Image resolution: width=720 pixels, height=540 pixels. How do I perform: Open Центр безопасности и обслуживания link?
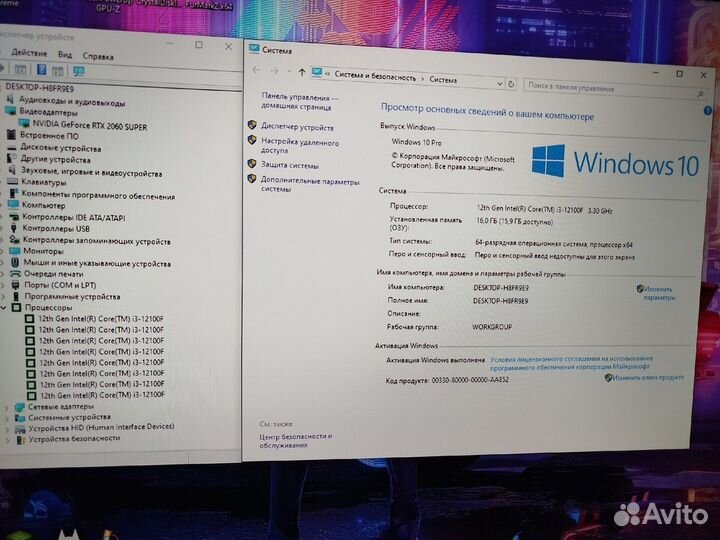[295, 440]
